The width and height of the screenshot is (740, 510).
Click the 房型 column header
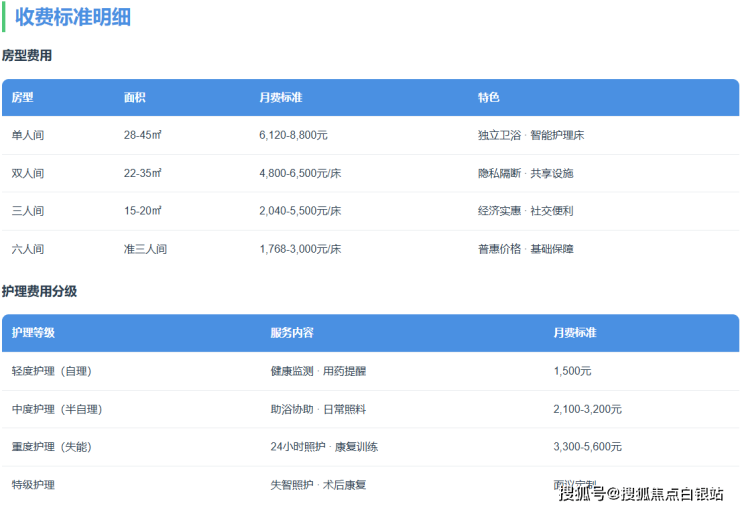[x=22, y=98]
